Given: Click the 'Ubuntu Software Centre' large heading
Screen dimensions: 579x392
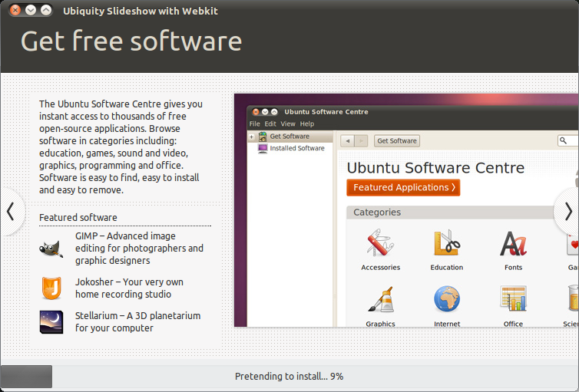Looking at the screenshot, I should tap(435, 168).
